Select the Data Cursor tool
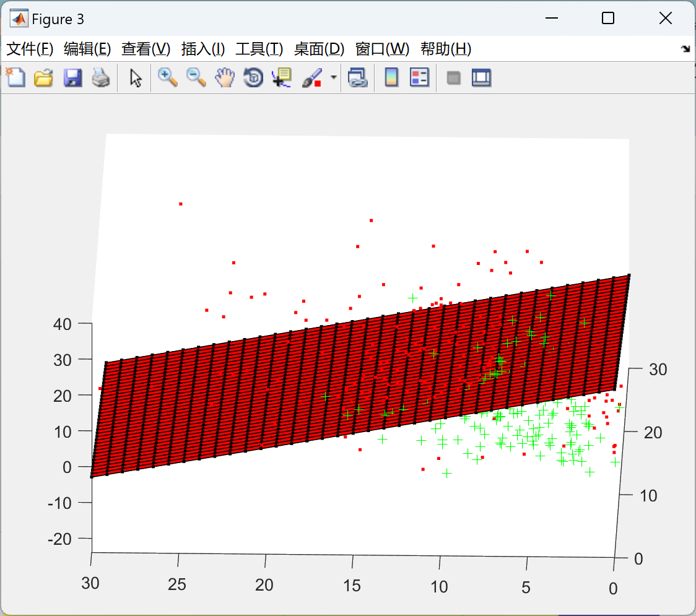696x616 pixels. click(282, 77)
